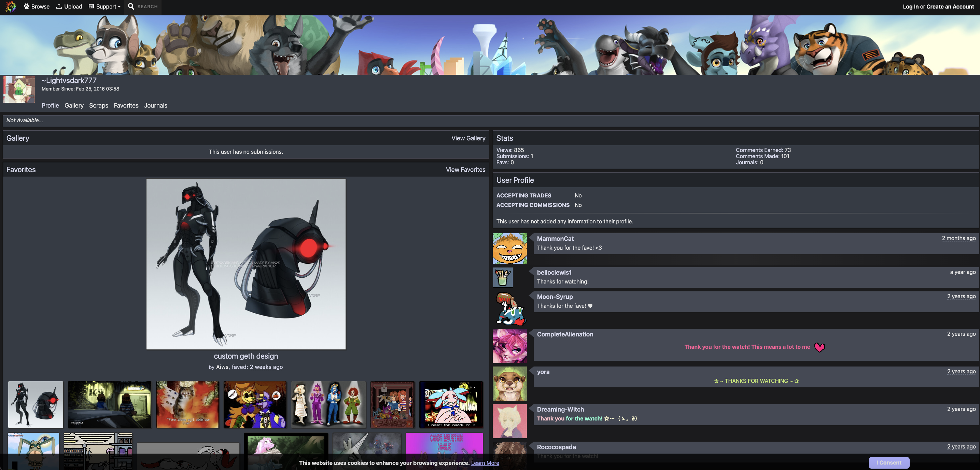Switch to the Profile tab
The image size is (980, 470).
pyautogui.click(x=50, y=106)
